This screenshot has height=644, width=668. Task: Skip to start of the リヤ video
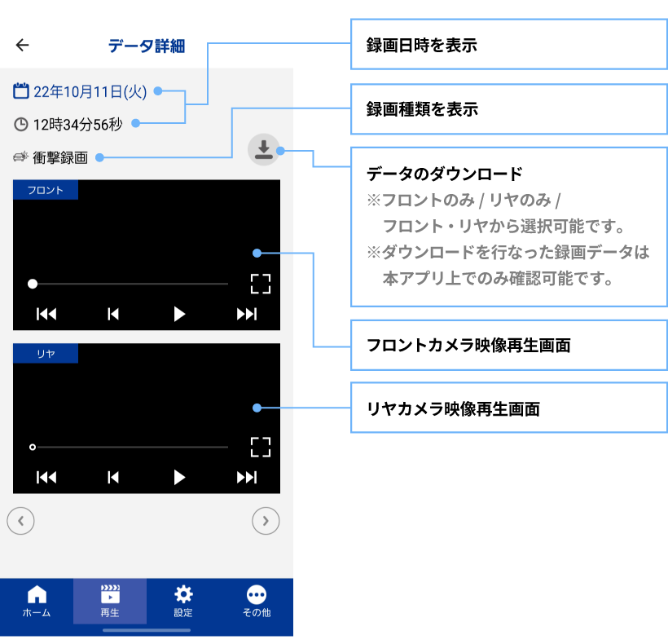(46, 478)
